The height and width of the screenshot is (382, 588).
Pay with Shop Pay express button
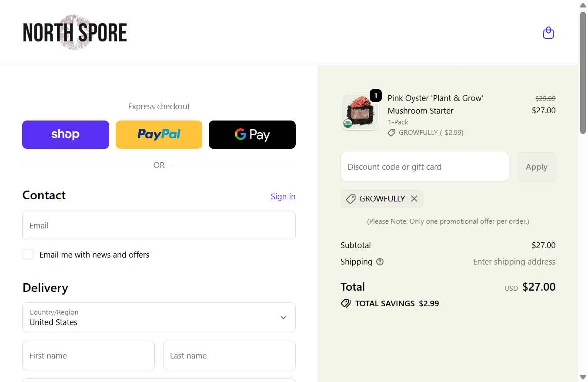point(66,134)
